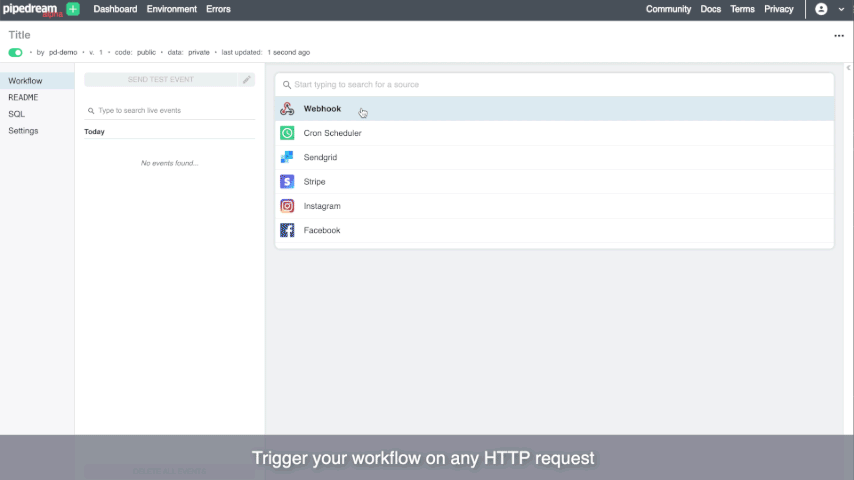Viewport: 854px width, 480px height.
Task: Open the user account avatar icon
Action: 821,9
